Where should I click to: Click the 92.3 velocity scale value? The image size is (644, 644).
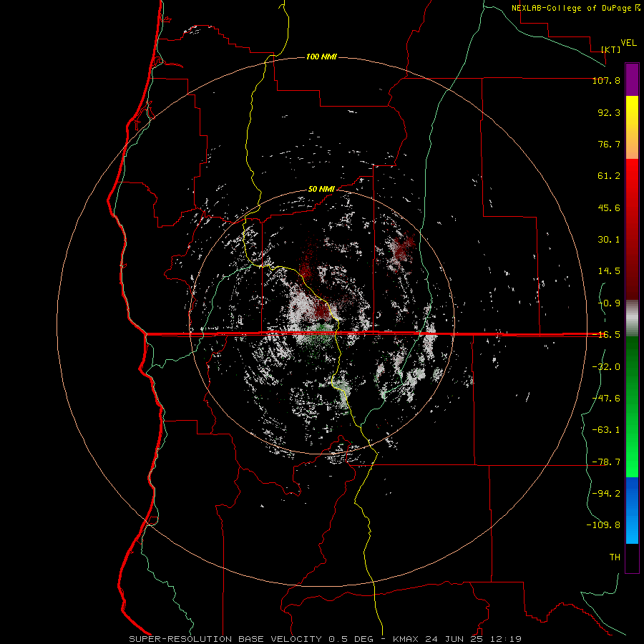[609, 112]
